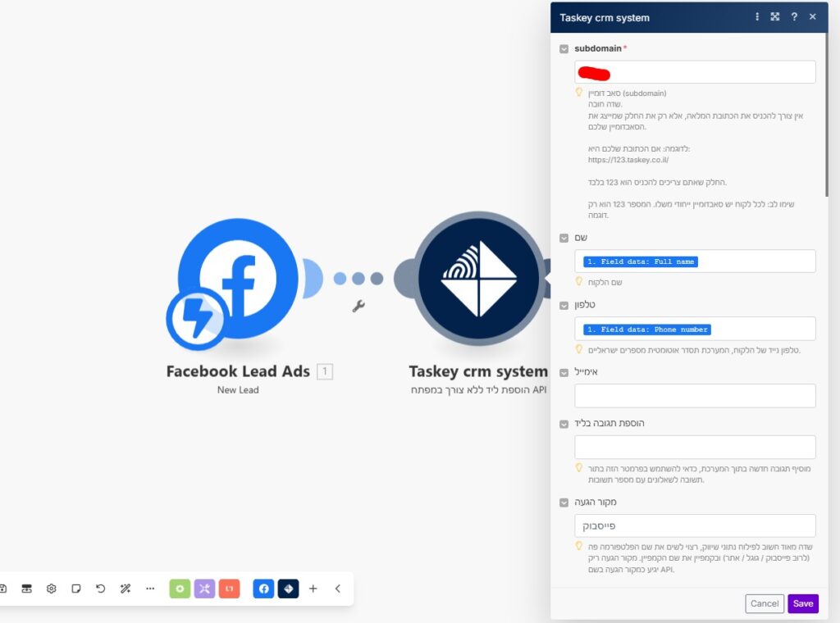Open the Facebook Lead Ads module
Screen dimensions: 840x623
[238, 279]
